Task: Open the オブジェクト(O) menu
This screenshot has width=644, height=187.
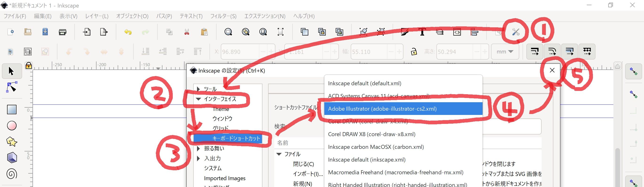Action: tap(132, 16)
